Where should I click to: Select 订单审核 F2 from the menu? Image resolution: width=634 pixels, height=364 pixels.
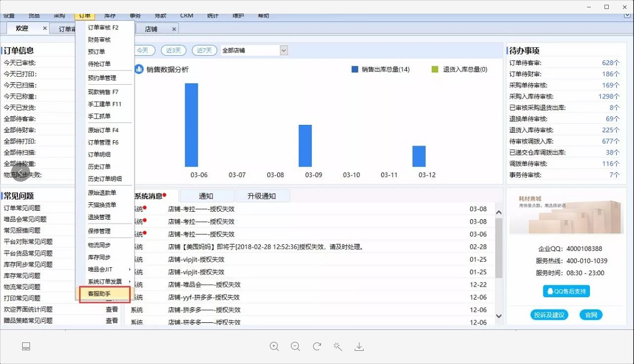pos(103,27)
